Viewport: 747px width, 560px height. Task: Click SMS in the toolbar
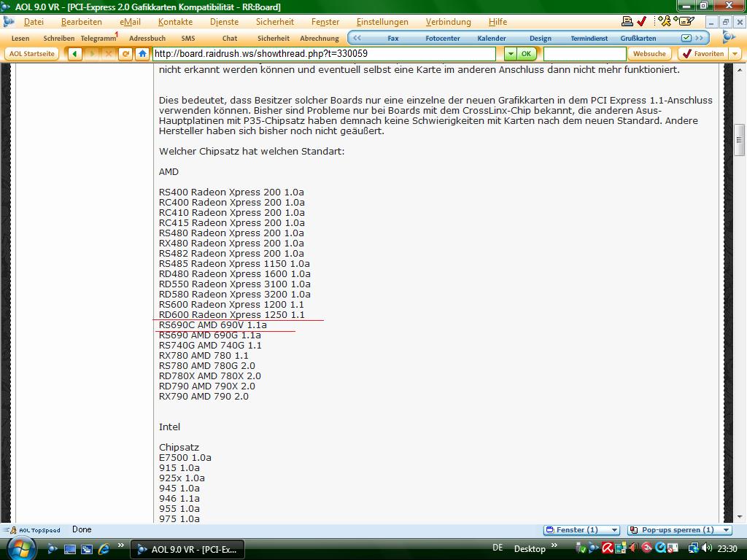coord(188,39)
